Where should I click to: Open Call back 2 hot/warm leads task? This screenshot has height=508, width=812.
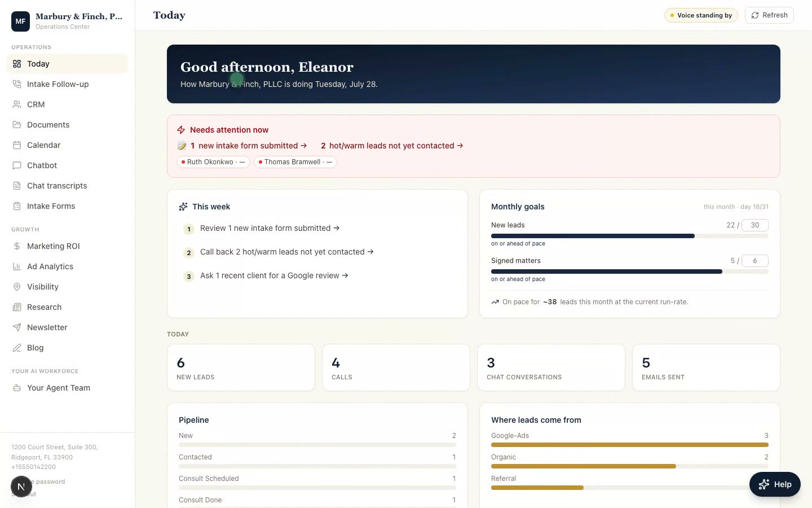tap(286, 252)
